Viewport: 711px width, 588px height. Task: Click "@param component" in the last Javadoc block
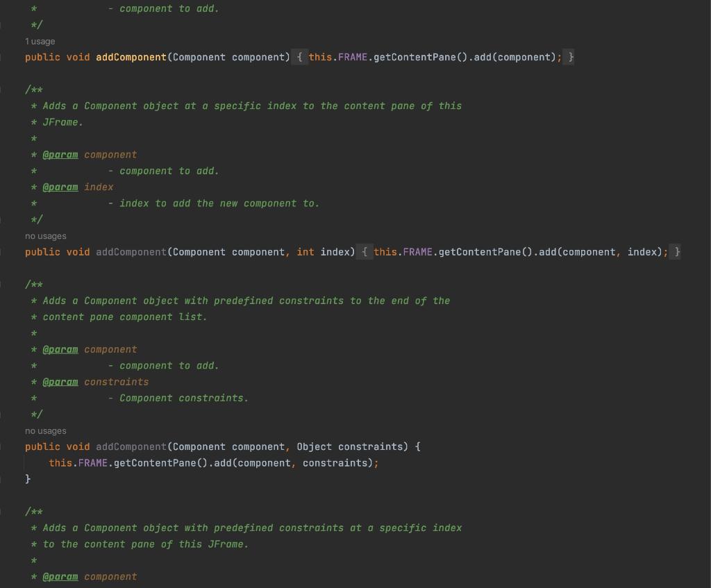(61, 576)
